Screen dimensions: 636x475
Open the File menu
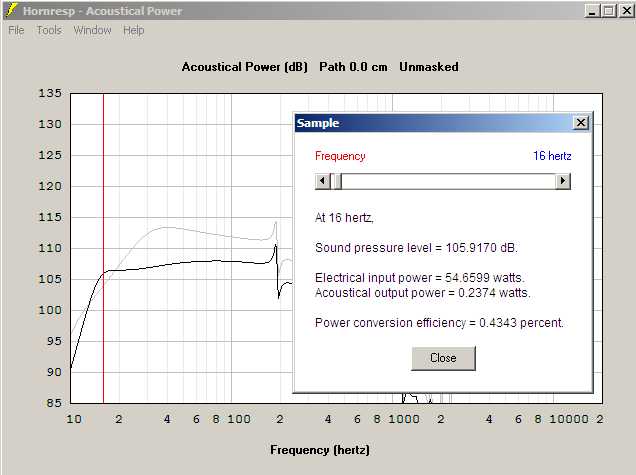(16, 30)
